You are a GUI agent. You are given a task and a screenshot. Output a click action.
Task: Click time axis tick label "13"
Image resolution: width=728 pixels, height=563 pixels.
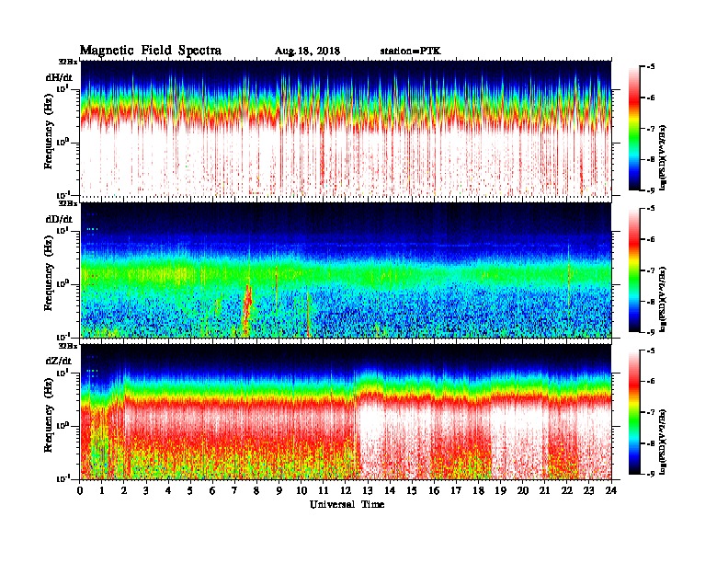click(x=368, y=491)
